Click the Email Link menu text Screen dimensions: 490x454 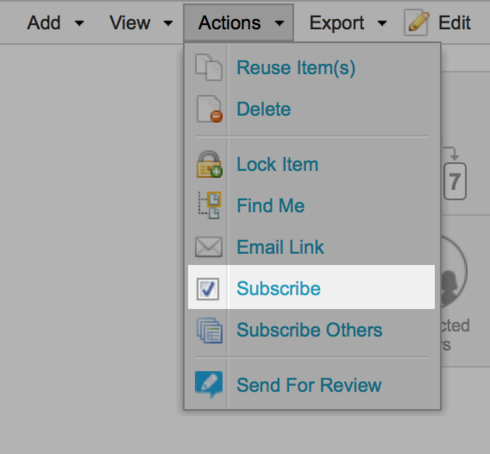pyautogui.click(x=280, y=247)
